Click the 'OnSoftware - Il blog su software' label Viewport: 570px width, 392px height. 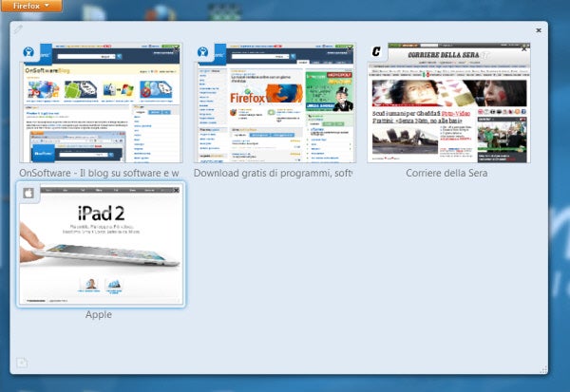(x=99, y=173)
